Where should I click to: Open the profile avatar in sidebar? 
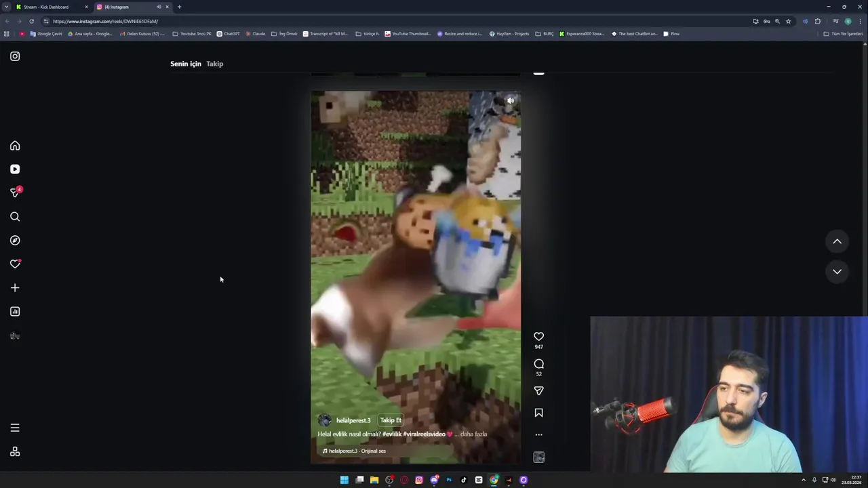click(15, 335)
